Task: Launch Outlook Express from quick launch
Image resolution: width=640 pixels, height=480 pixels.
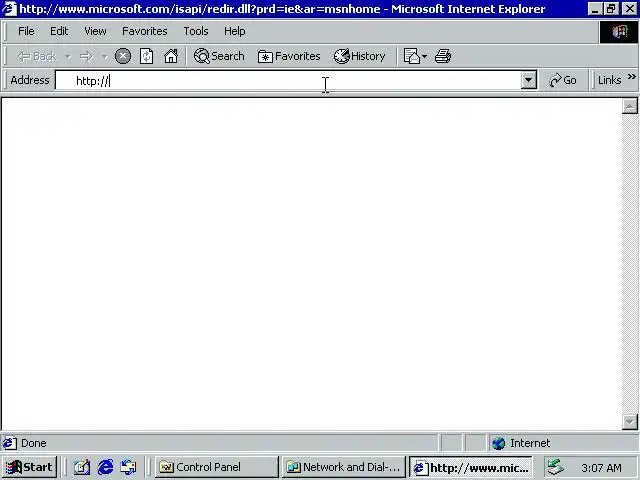Action: [x=129, y=467]
